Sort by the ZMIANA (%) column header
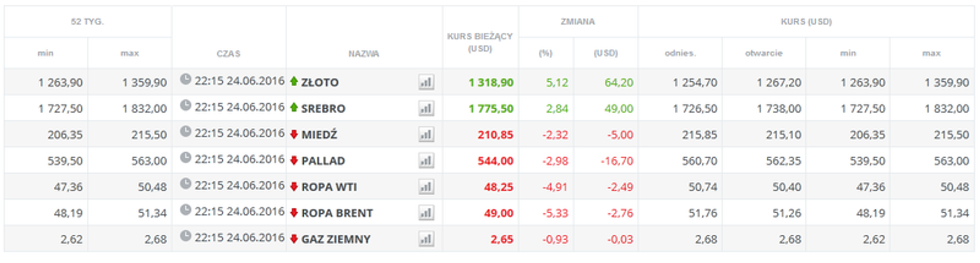Viewport: 980px width, 263px height. [x=545, y=53]
